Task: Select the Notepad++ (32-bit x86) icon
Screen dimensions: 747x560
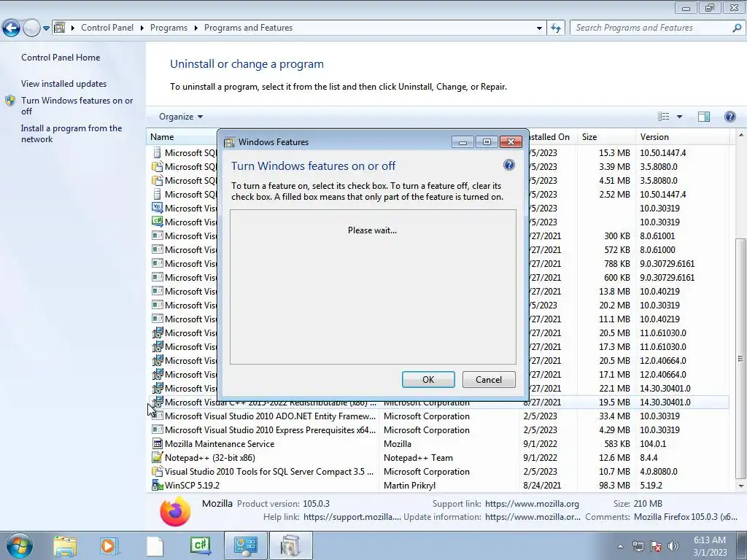Action: coord(157,458)
